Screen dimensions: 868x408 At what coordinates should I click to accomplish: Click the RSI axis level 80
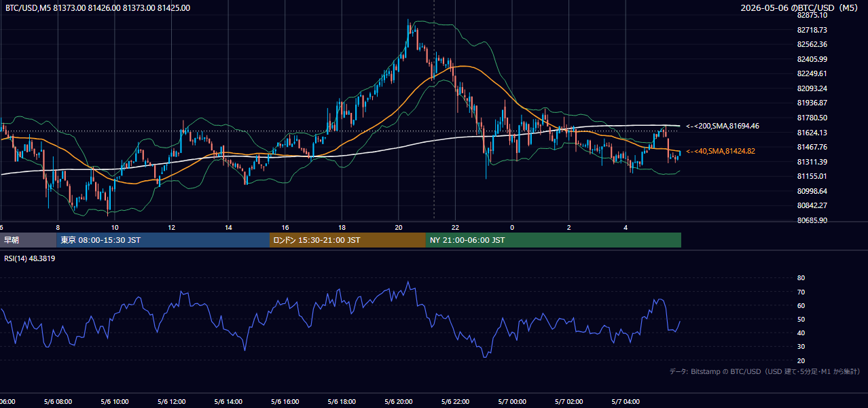click(801, 278)
